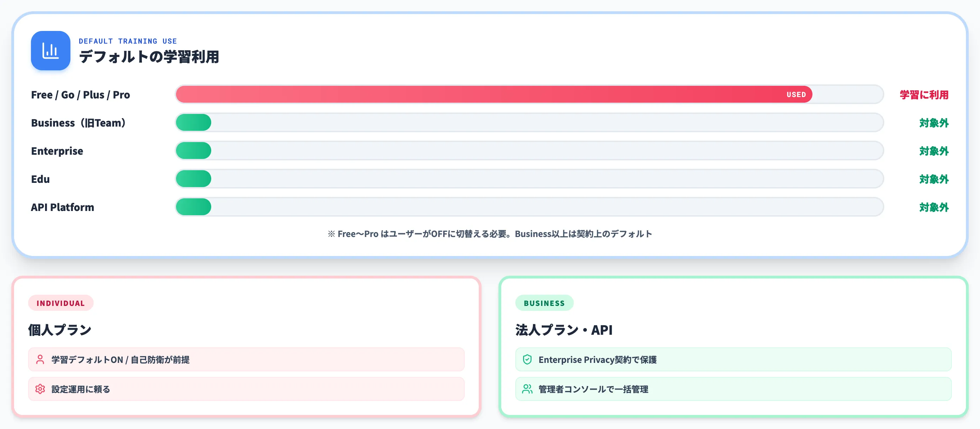The width and height of the screenshot is (980, 429).
Task: Click the 管理者コンソールで一括管理 row
Action: point(734,389)
